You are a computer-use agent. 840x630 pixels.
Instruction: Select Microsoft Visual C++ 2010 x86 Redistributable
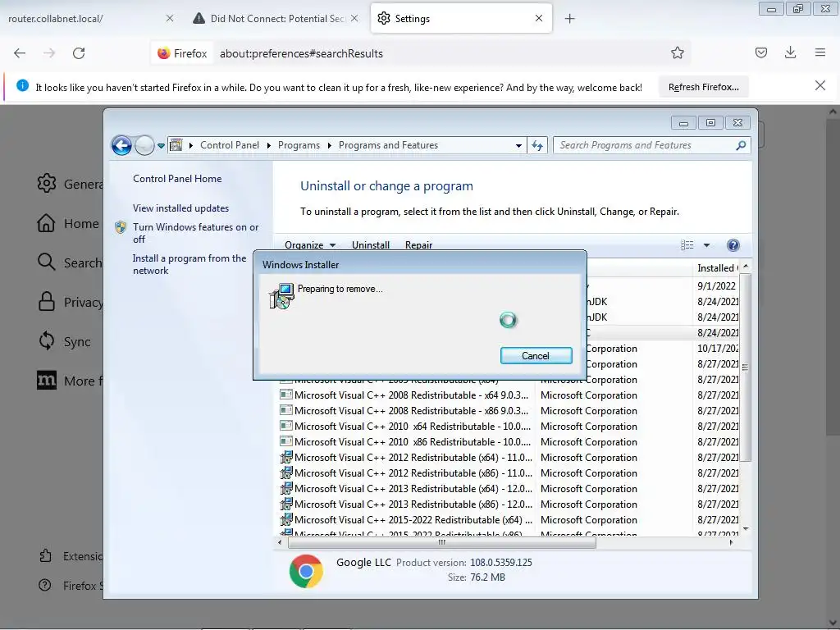(411, 442)
